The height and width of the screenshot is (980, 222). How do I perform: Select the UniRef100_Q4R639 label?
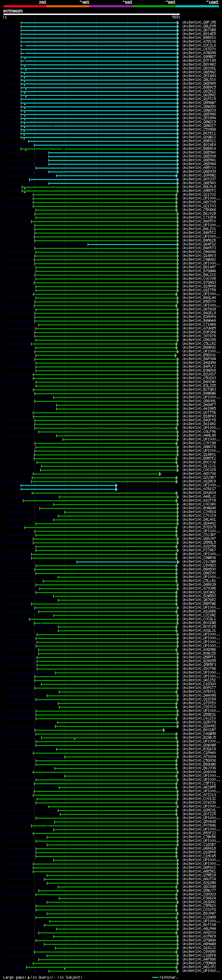pos(199,584)
